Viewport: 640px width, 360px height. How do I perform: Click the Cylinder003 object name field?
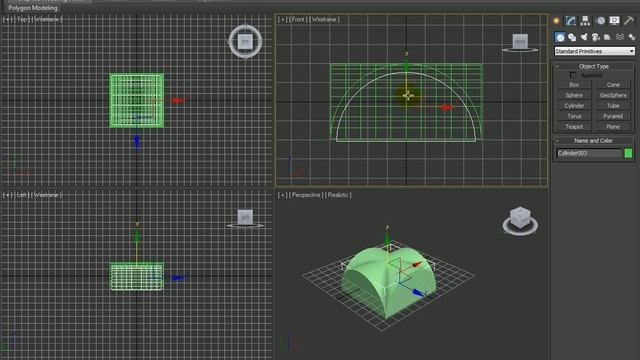589,153
